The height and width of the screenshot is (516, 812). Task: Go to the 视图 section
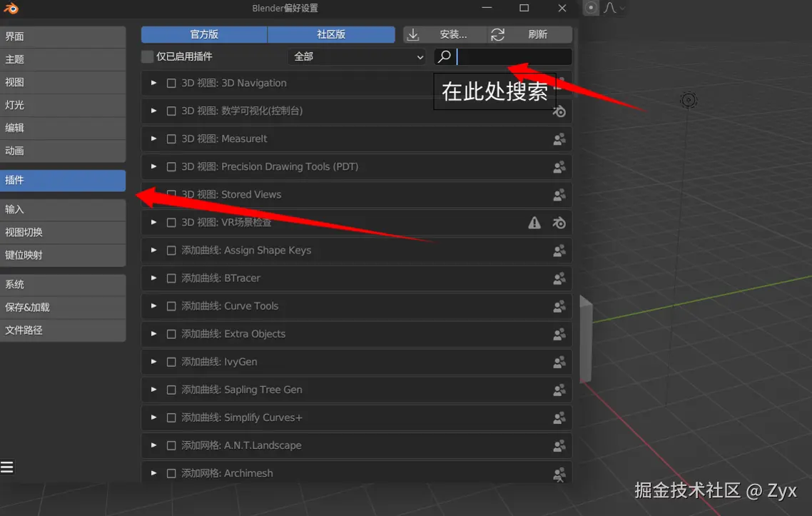pyautogui.click(x=63, y=82)
